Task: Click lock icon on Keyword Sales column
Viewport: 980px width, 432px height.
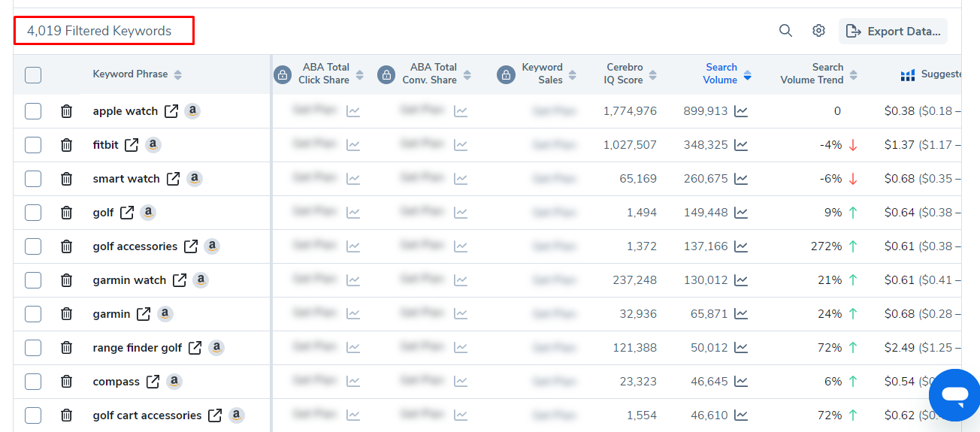Action: [x=506, y=74]
